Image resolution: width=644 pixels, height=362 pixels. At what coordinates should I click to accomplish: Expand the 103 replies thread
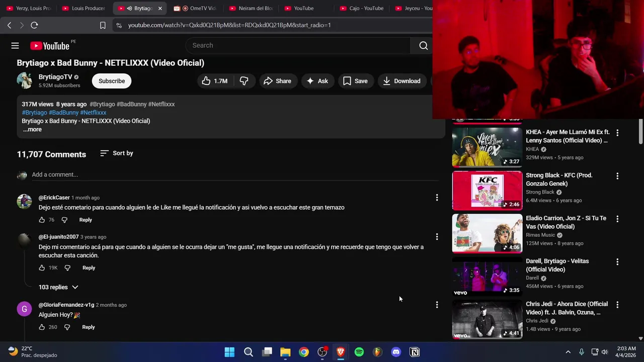coord(58,287)
